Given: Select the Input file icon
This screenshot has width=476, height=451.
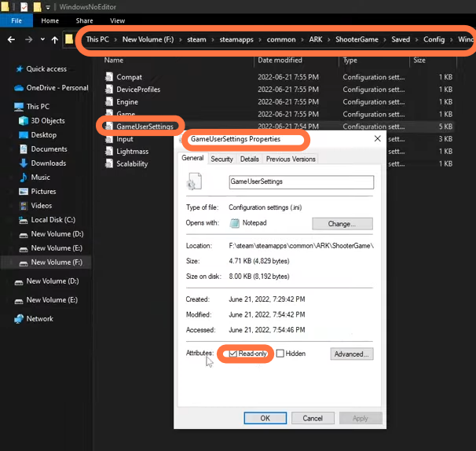Looking at the screenshot, I should 109,139.
